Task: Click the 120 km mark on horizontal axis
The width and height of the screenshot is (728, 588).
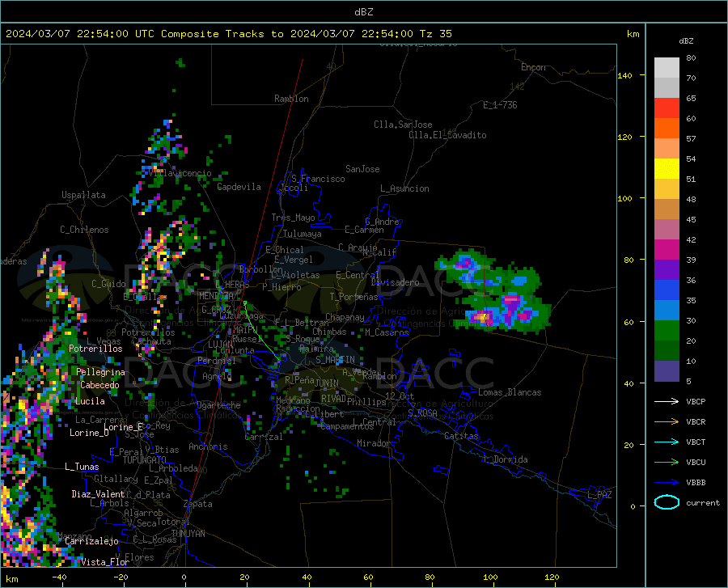Action: [x=552, y=577]
